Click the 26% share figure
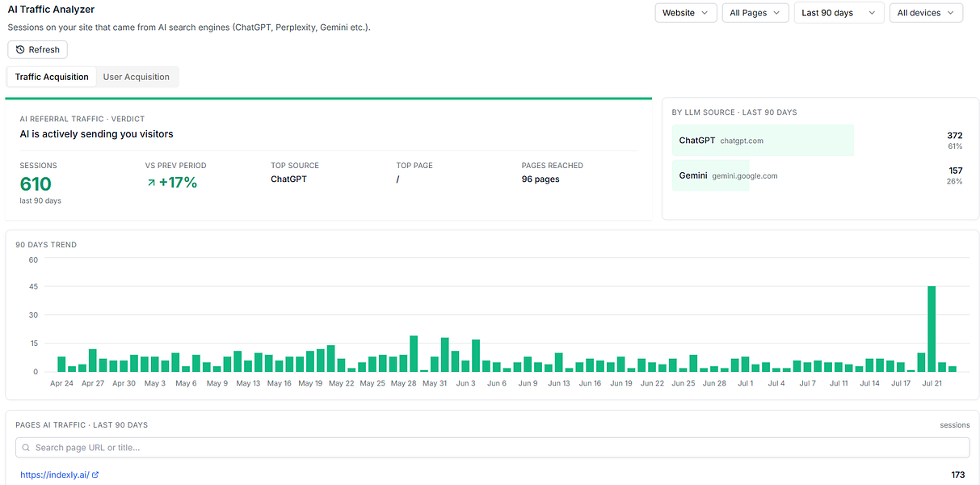Image resolution: width=980 pixels, height=485 pixels. coord(954,181)
